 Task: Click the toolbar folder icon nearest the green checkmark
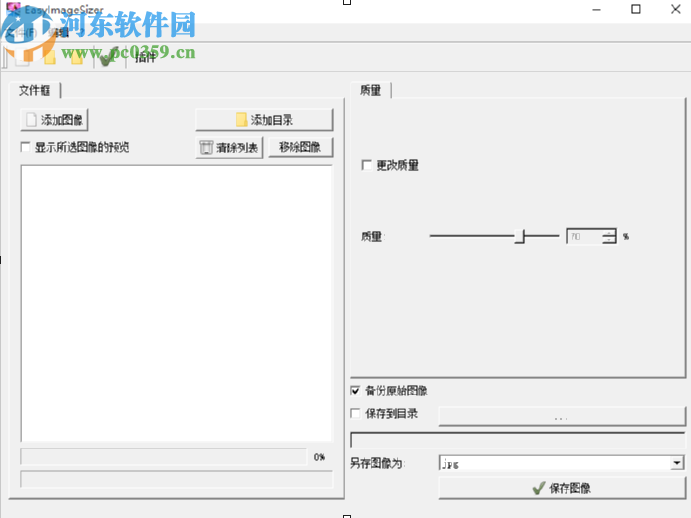pos(77,58)
